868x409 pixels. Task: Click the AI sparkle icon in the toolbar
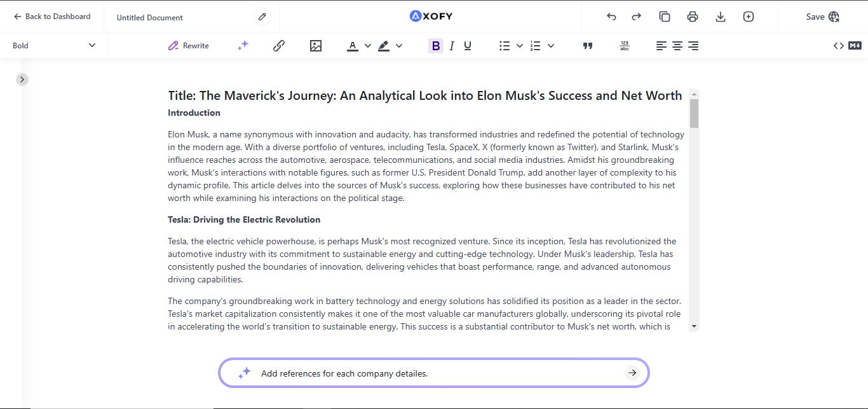(243, 45)
